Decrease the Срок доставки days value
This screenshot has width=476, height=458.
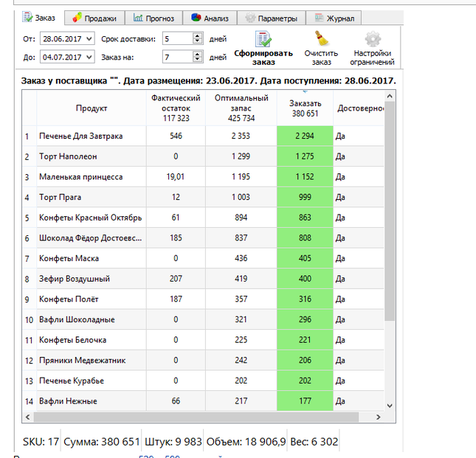click(x=197, y=41)
